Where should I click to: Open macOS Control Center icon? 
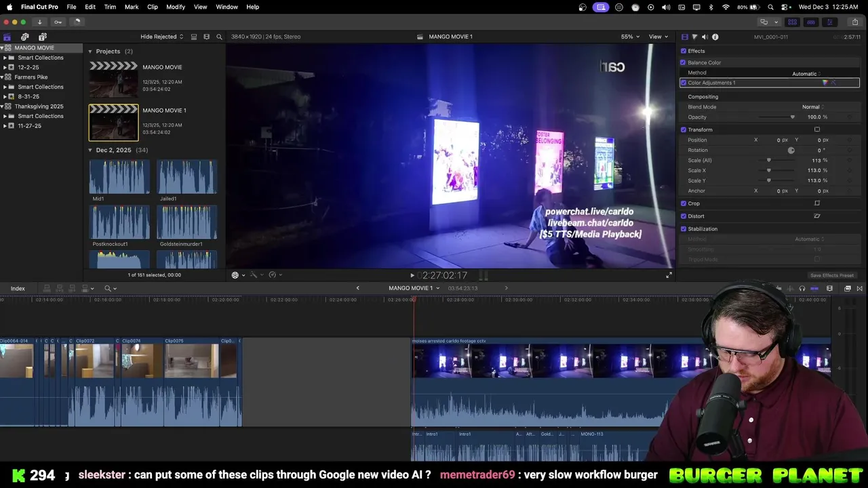click(x=785, y=7)
